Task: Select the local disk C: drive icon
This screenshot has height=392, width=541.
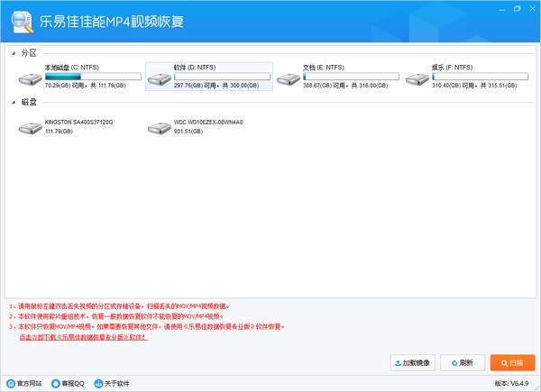Action: pos(31,79)
